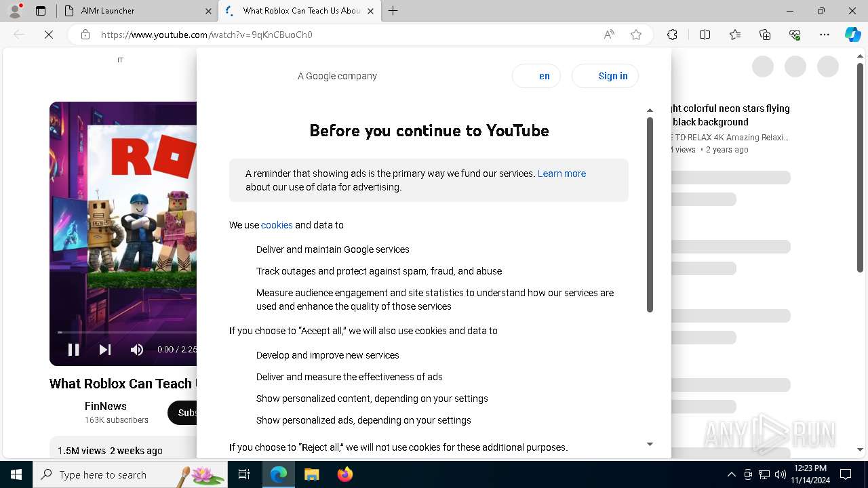The width and height of the screenshot is (868, 488).
Task: Open Task View in taskbar
Action: point(244,474)
